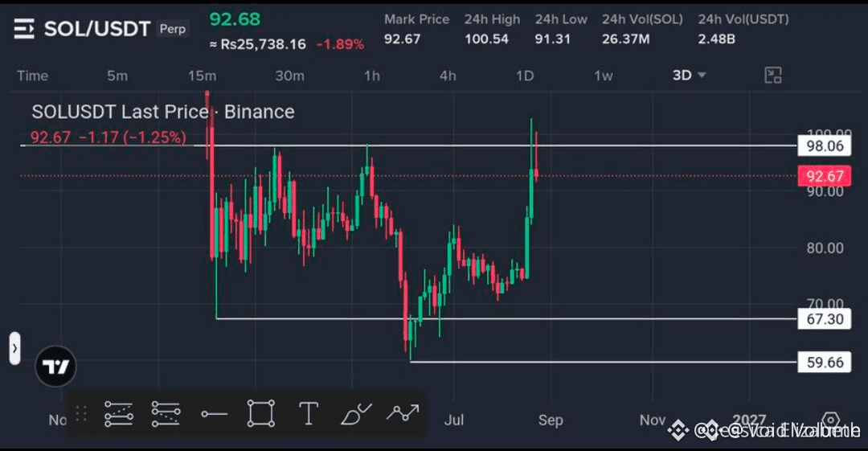
Task: Open the hamburger menu beside SOL/USDT
Action: (24, 29)
